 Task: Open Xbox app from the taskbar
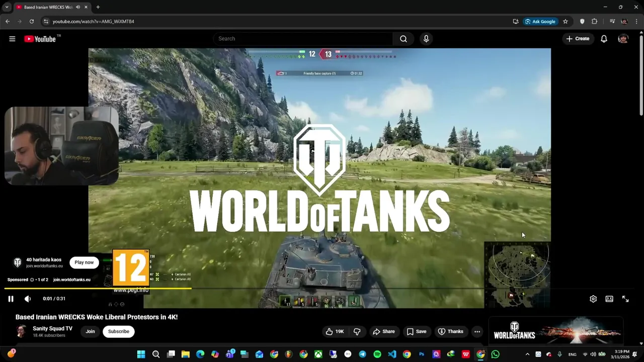click(x=318, y=354)
